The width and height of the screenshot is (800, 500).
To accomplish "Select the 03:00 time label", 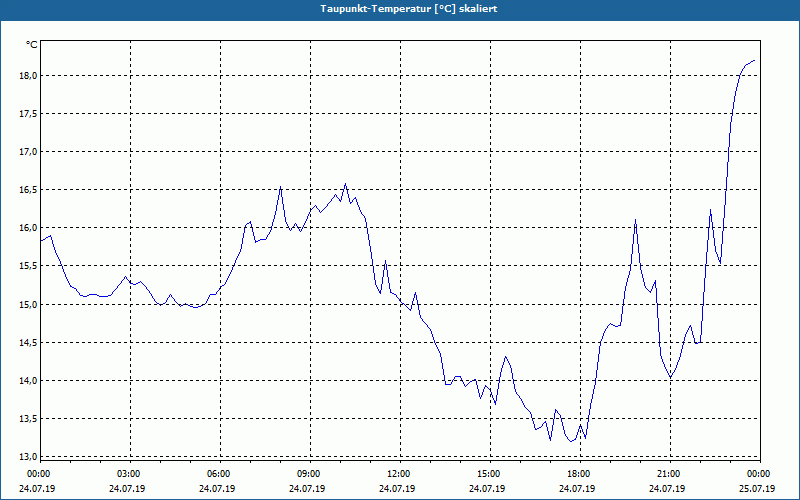I will pos(128,474).
